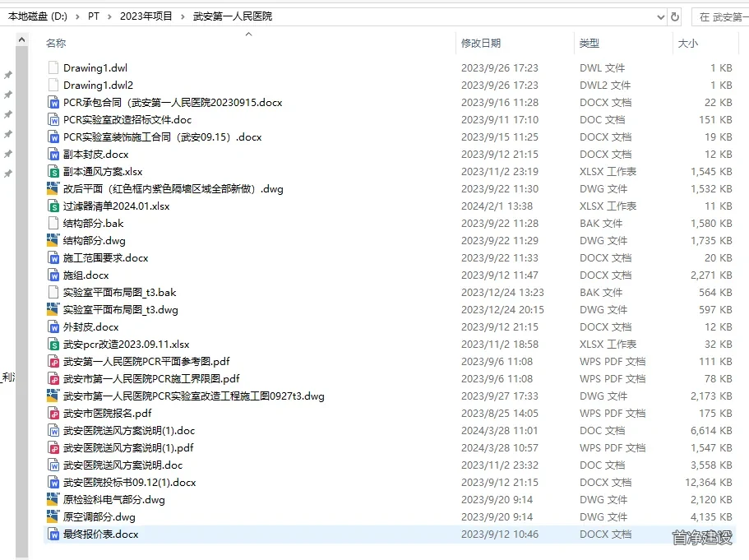749x560 pixels.
Task: Go to 2023年项目 folder in breadcrumb
Action: [146, 16]
